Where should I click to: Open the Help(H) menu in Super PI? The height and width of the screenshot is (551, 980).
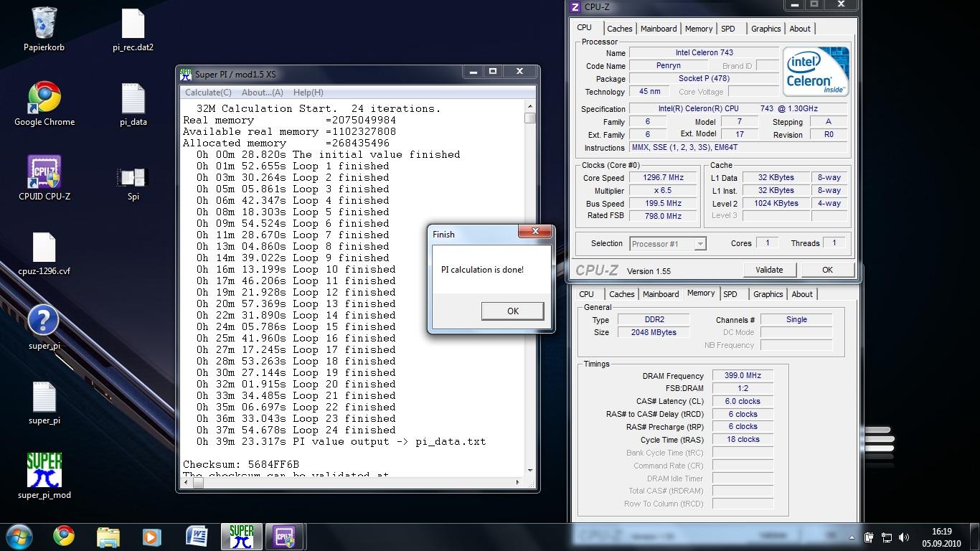[x=308, y=93]
